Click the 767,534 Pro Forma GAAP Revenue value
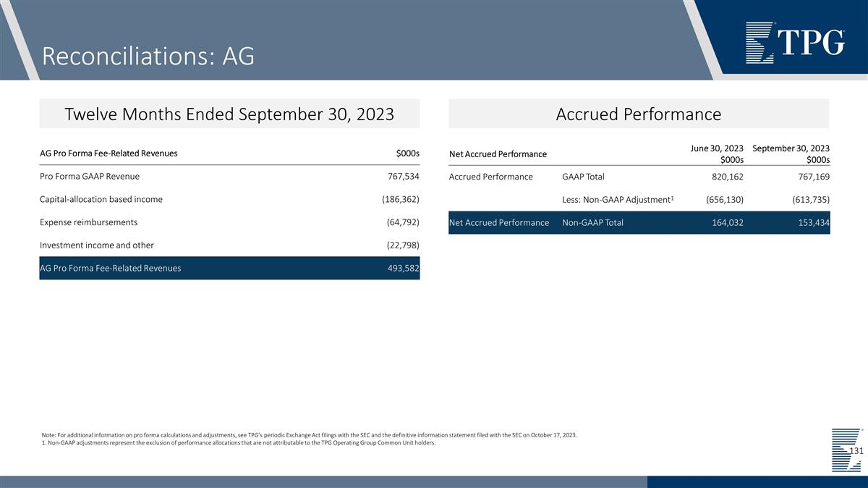The width and height of the screenshot is (868, 488). [401, 176]
